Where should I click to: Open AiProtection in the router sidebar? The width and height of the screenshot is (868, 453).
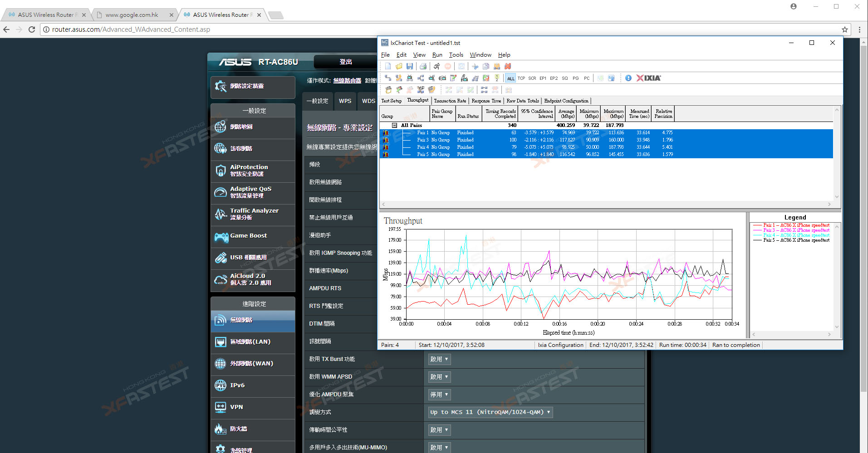[x=253, y=170]
